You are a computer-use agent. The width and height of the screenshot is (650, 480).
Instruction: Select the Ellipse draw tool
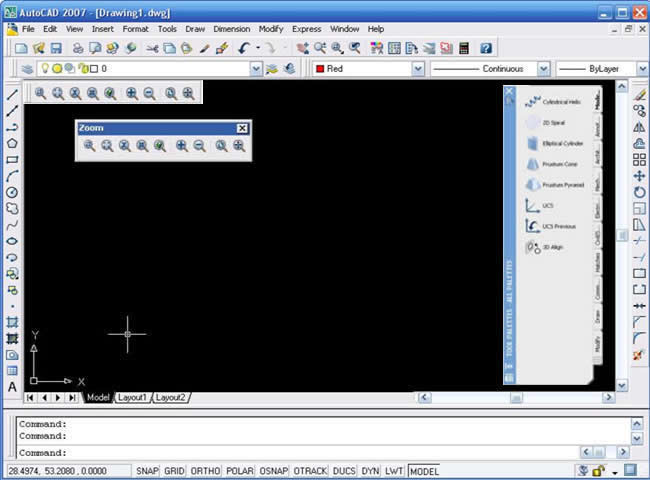click(x=12, y=241)
